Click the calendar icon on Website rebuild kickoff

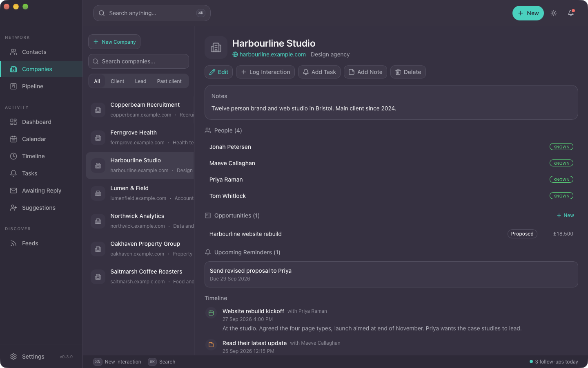point(211,313)
